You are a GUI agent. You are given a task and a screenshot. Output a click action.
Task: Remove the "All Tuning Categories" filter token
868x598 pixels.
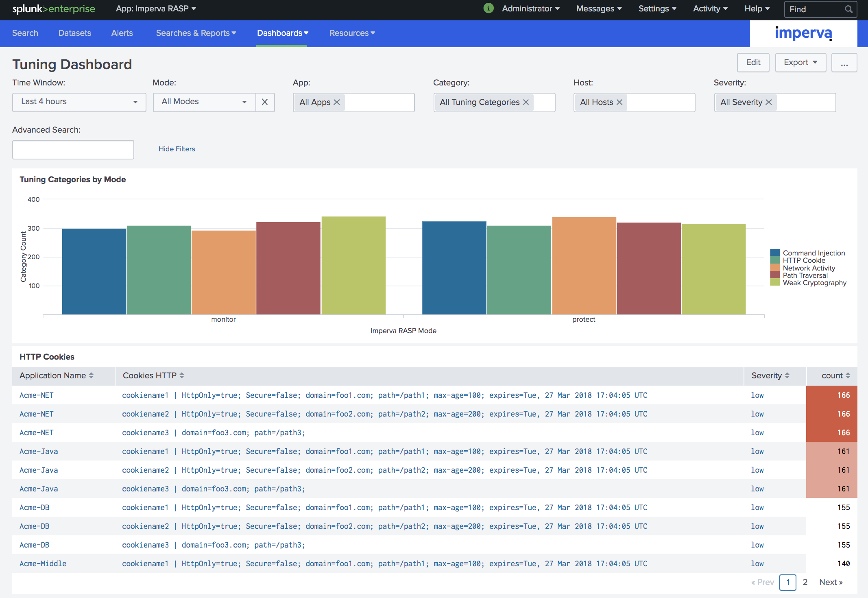(527, 102)
